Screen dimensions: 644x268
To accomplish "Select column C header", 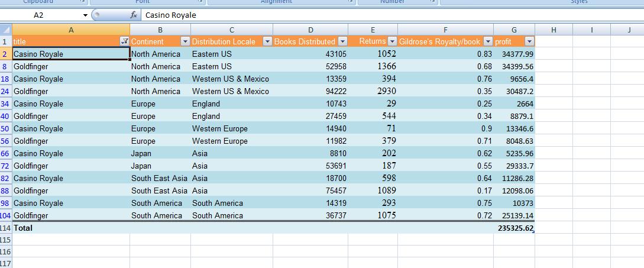I will point(232,30).
